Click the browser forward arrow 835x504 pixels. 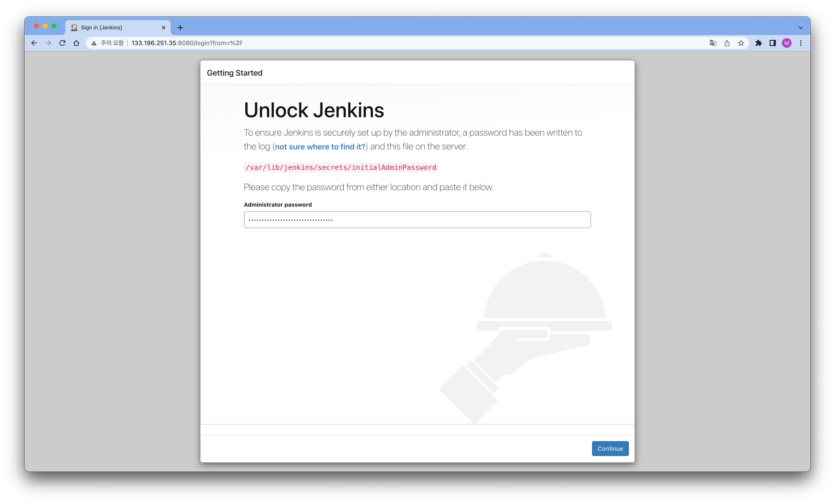(48, 43)
